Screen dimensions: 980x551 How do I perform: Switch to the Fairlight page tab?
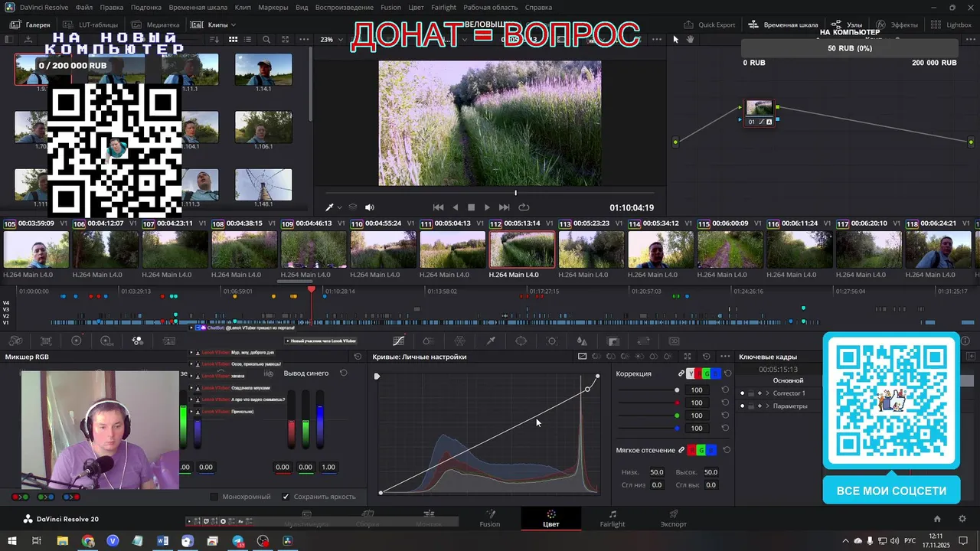tap(612, 518)
